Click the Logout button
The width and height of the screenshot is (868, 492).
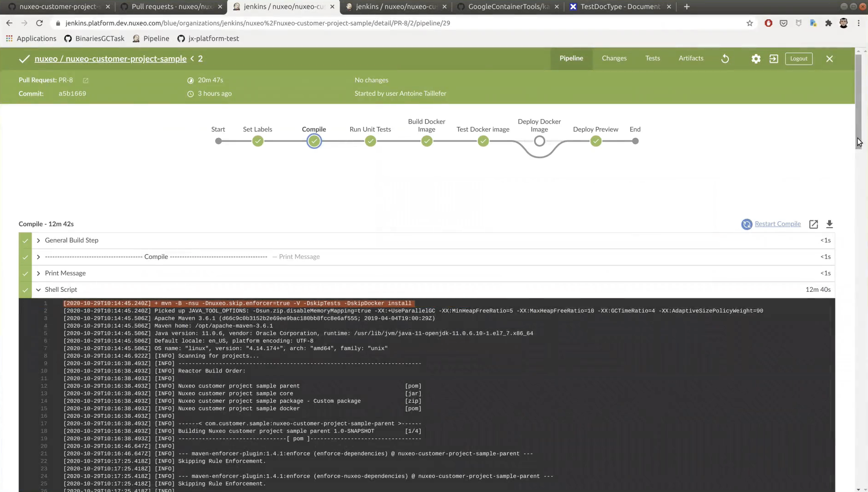798,59
